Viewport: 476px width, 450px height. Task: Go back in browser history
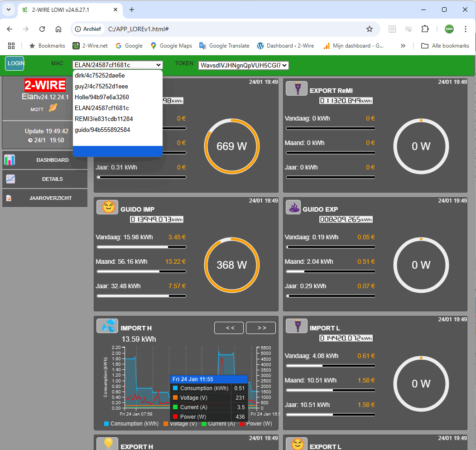(10, 29)
